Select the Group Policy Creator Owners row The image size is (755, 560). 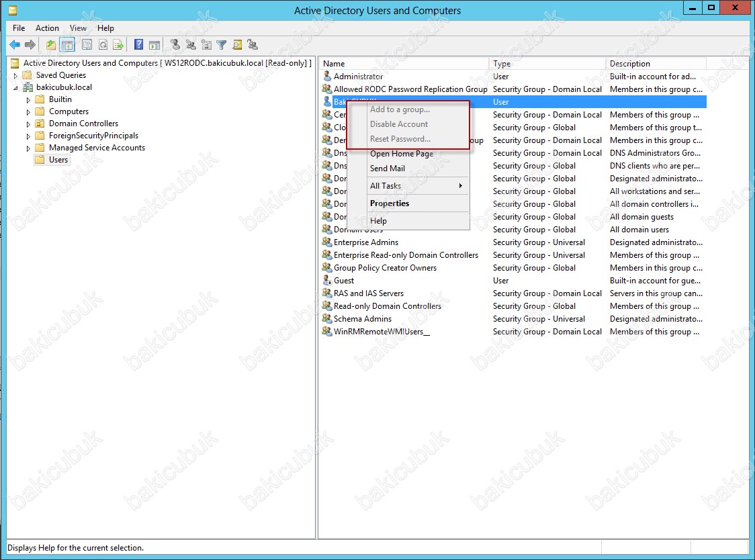pyautogui.click(x=513, y=268)
